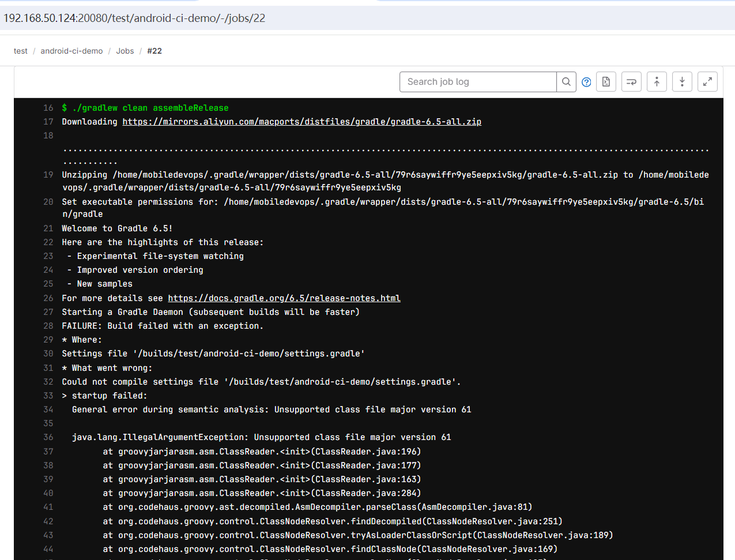Click line number 30 settings.gradle line
The width and height of the screenshot is (735, 560).
click(48, 354)
